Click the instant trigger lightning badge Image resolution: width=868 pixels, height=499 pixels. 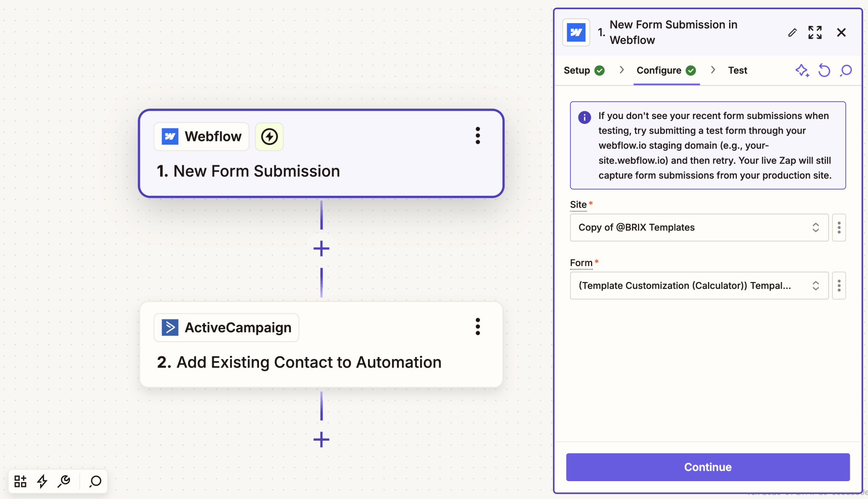(269, 136)
